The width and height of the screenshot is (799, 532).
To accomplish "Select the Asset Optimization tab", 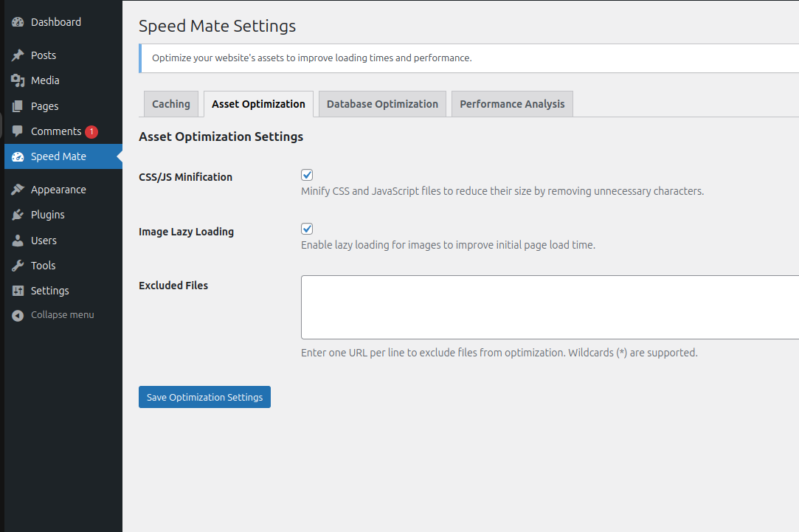I will tap(258, 104).
